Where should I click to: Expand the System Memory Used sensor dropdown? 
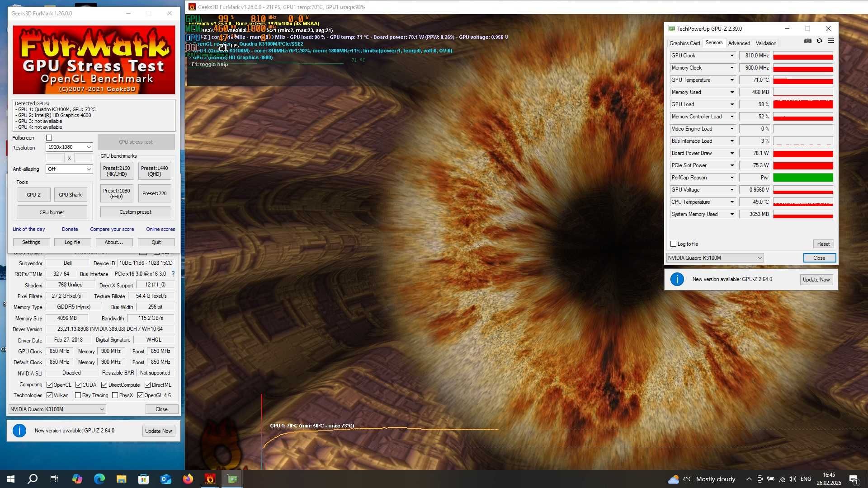(731, 214)
